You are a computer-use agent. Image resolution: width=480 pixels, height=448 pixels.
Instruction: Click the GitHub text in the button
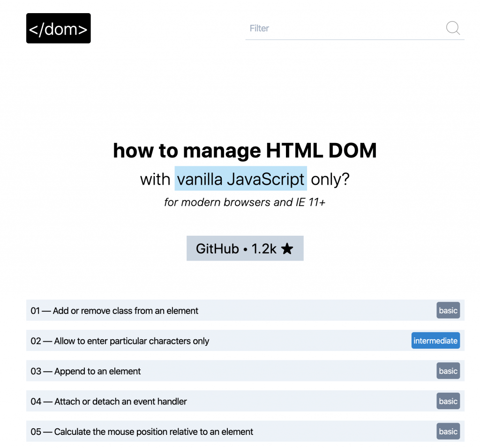(x=217, y=249)
